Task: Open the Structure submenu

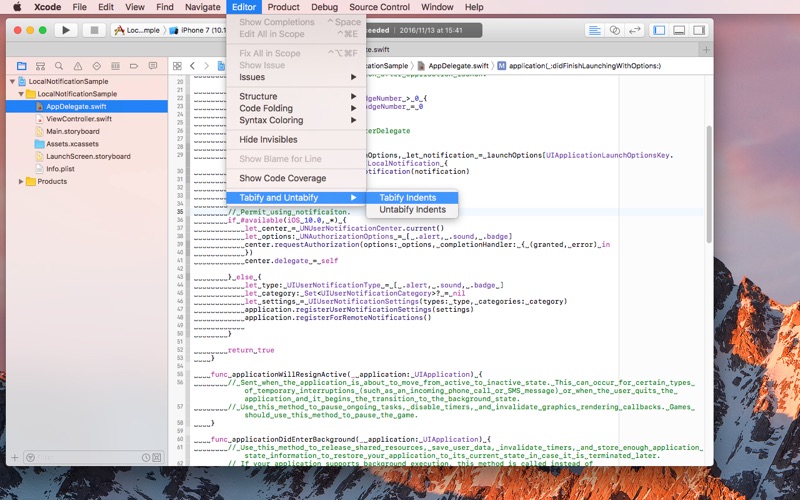Action: [x=296, y=96]
